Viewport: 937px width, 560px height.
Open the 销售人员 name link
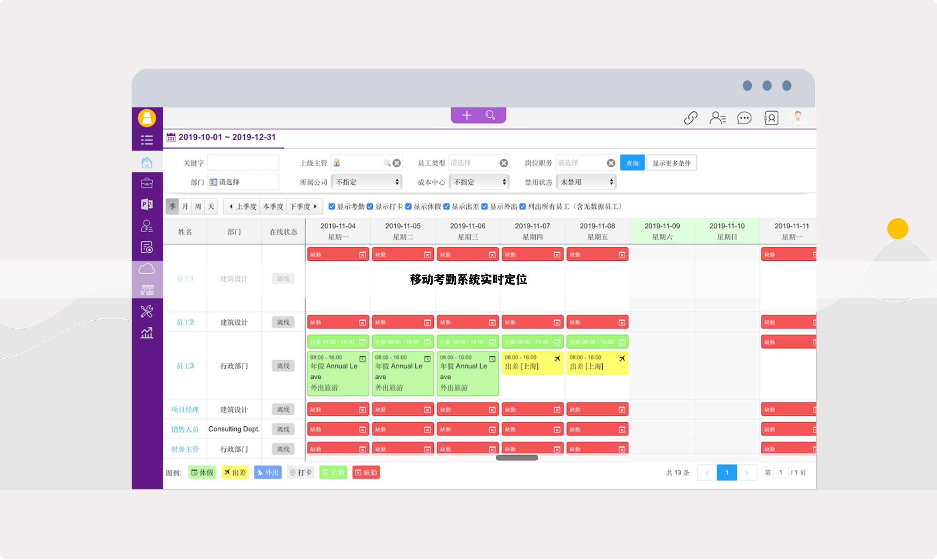click(185, 429)
